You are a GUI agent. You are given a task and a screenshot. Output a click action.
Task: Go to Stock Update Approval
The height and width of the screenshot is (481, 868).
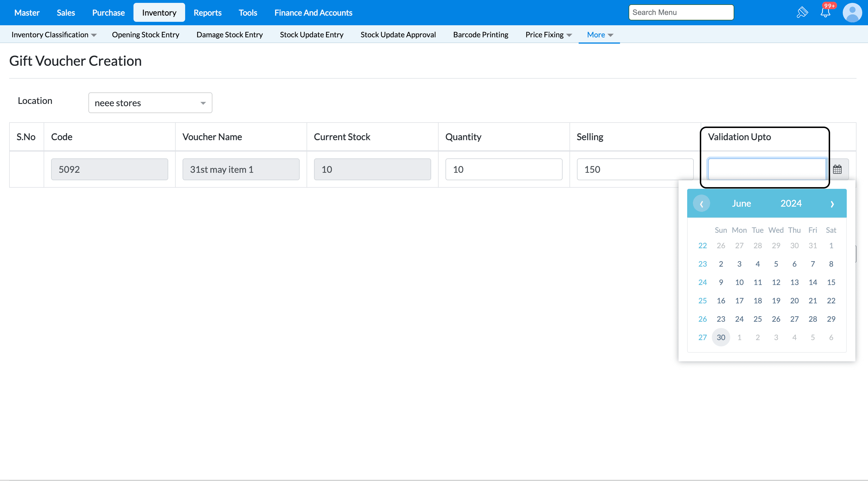pos(398,35)
